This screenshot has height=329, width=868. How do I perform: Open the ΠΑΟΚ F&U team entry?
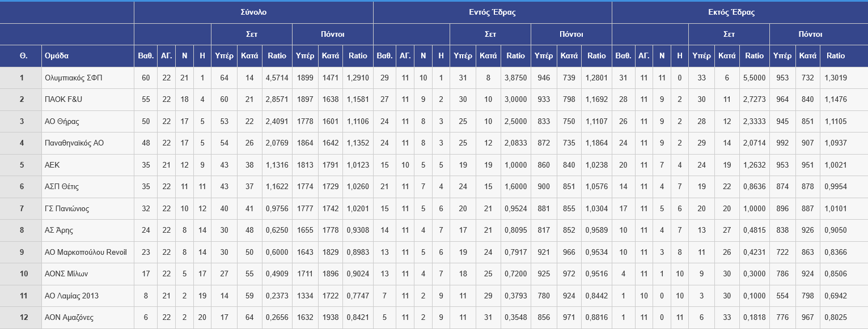click(x=63, y=100)
